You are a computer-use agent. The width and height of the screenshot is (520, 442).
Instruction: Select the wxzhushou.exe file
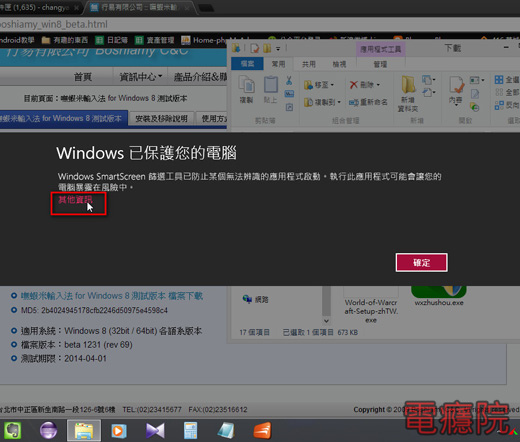(x=439, y=296)
